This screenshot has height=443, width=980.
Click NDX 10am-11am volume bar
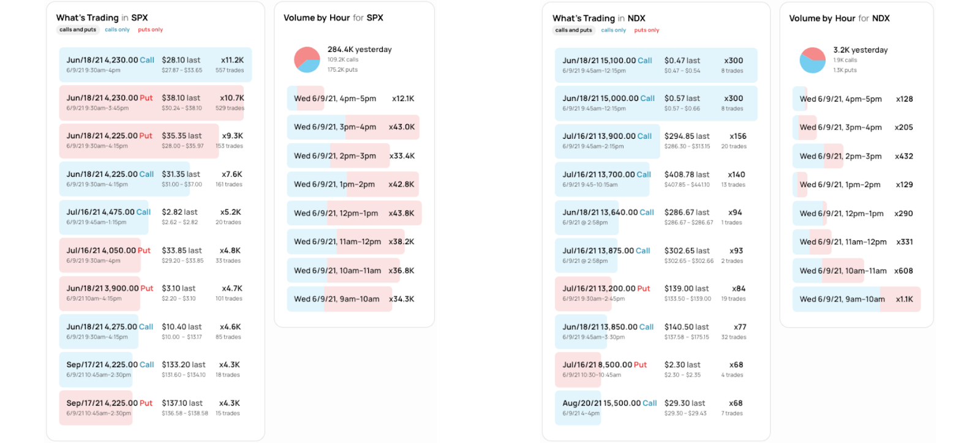click(x=856, y=270)
